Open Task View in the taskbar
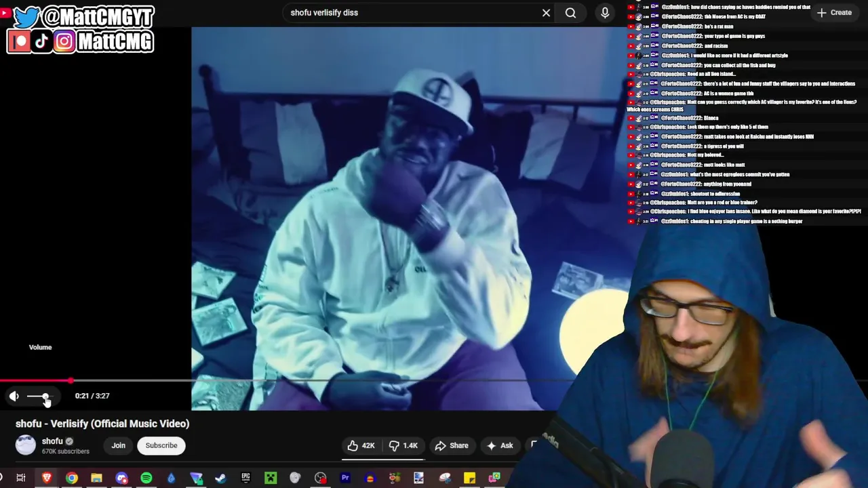 coord(21,478)
